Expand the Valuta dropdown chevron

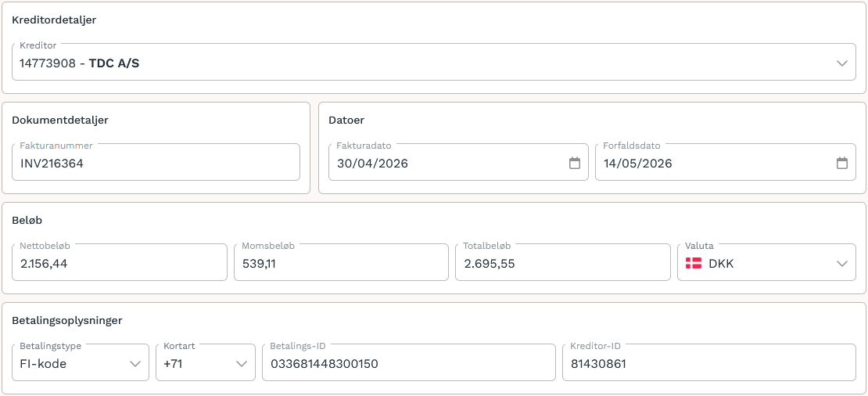pos(842,264)
